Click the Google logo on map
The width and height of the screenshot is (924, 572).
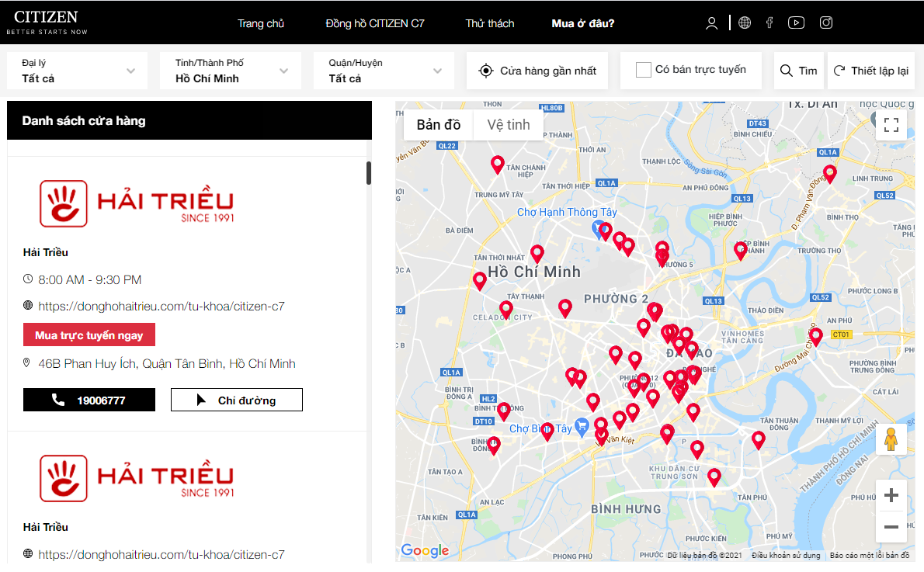click(425, 550)
